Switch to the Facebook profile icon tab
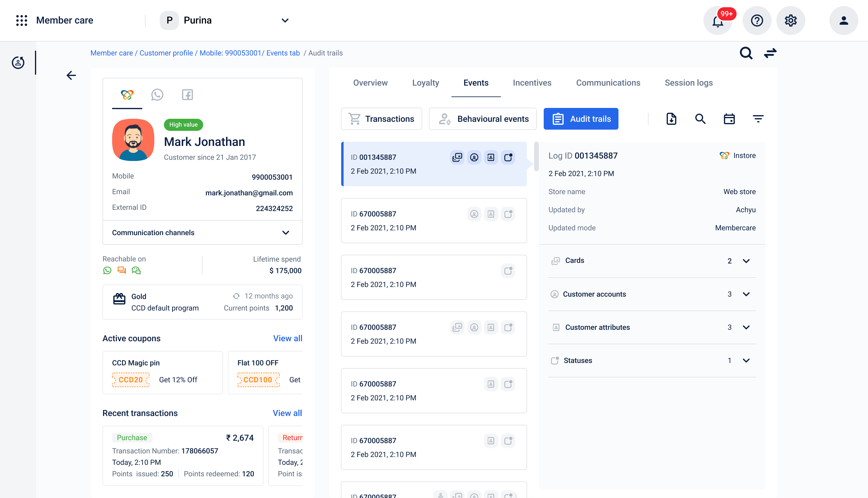 (x=187, y=95)
